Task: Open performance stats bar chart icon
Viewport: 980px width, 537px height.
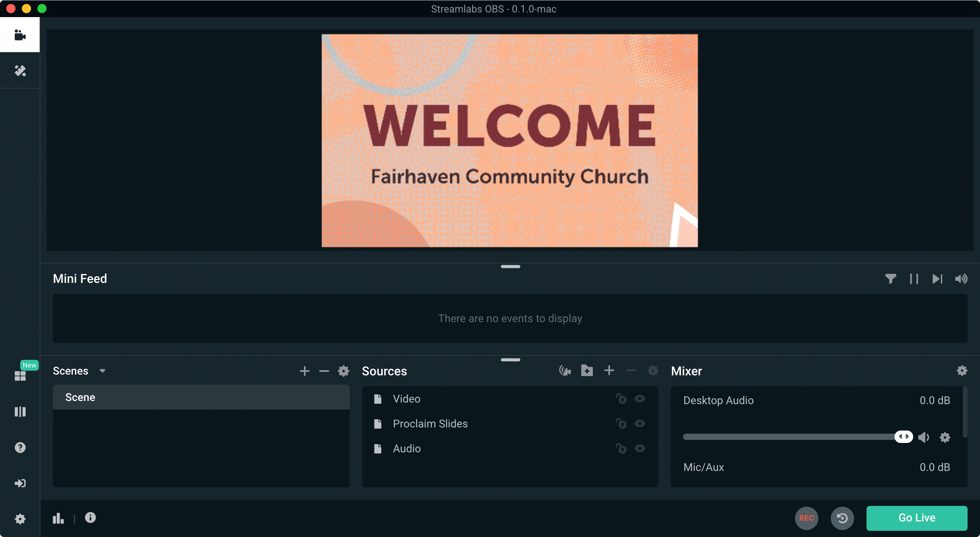Action: [x=58, y=518]
